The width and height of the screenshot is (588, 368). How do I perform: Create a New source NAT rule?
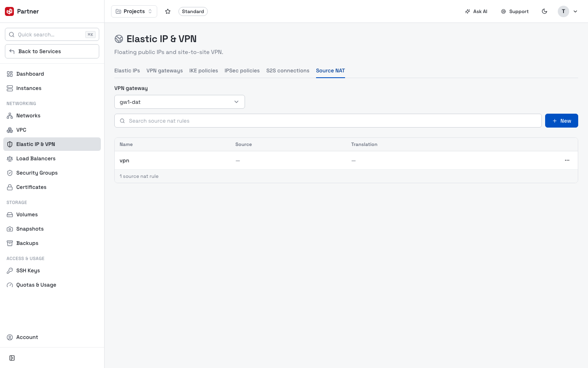point(561,121)
